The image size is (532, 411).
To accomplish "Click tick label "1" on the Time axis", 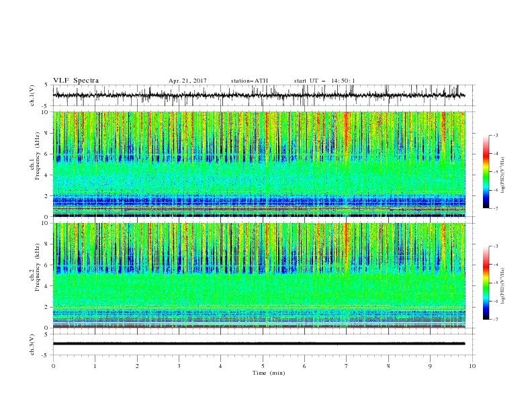I will (95, 366).
